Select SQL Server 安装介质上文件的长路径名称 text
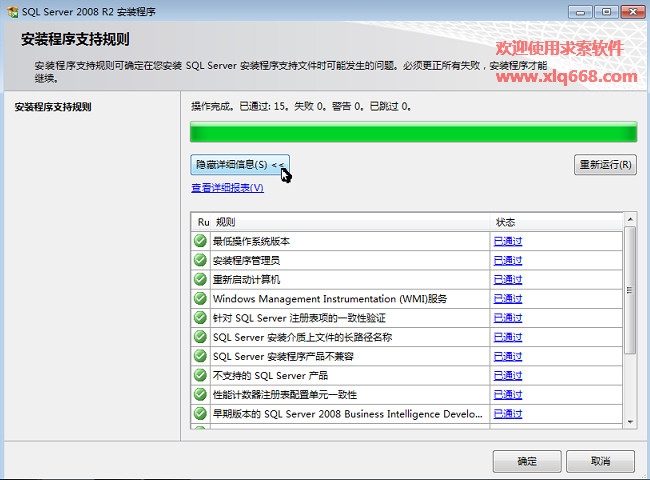 [302, 337]
